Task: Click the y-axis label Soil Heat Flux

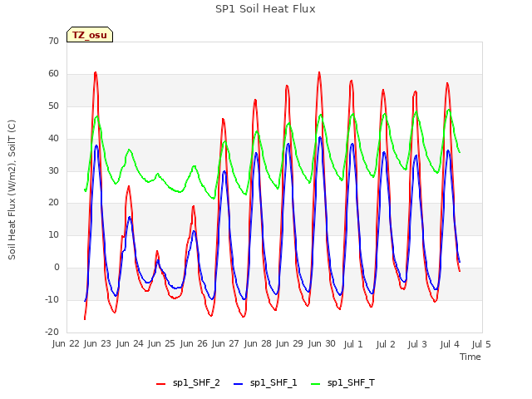Action: coord(12,190)
